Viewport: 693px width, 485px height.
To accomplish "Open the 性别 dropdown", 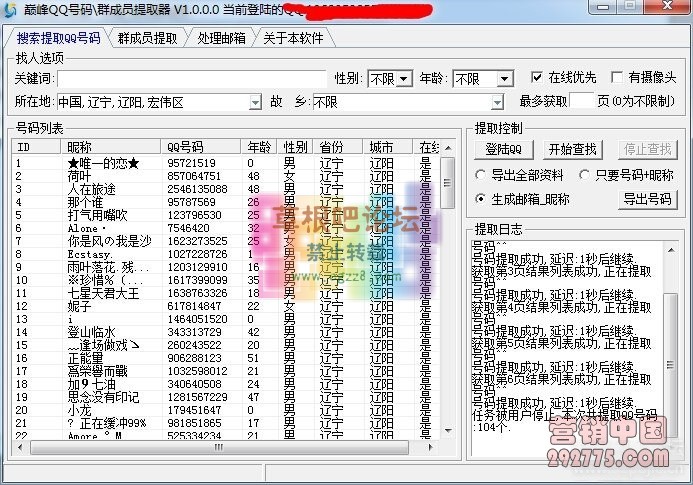I will pos(403,80).
